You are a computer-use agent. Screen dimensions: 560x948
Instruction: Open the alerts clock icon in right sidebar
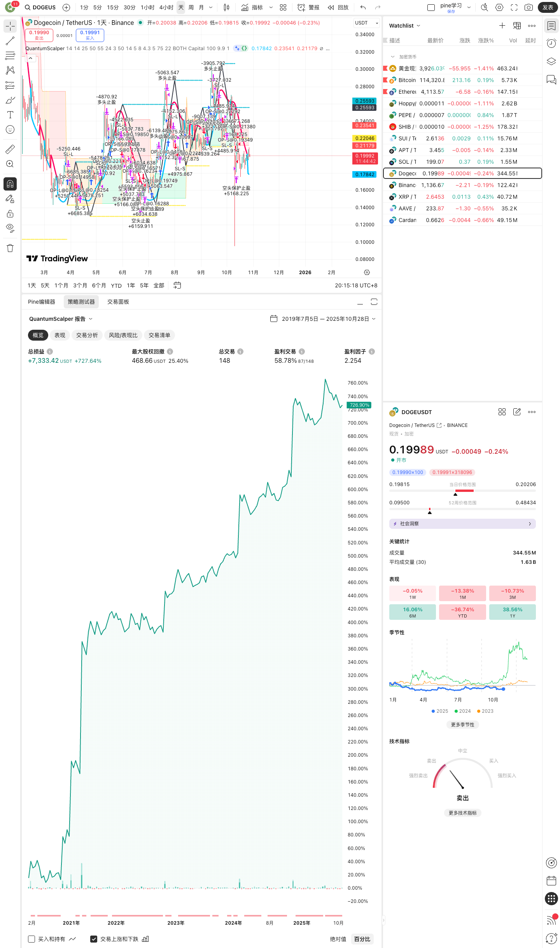click(x=551, y=44)
